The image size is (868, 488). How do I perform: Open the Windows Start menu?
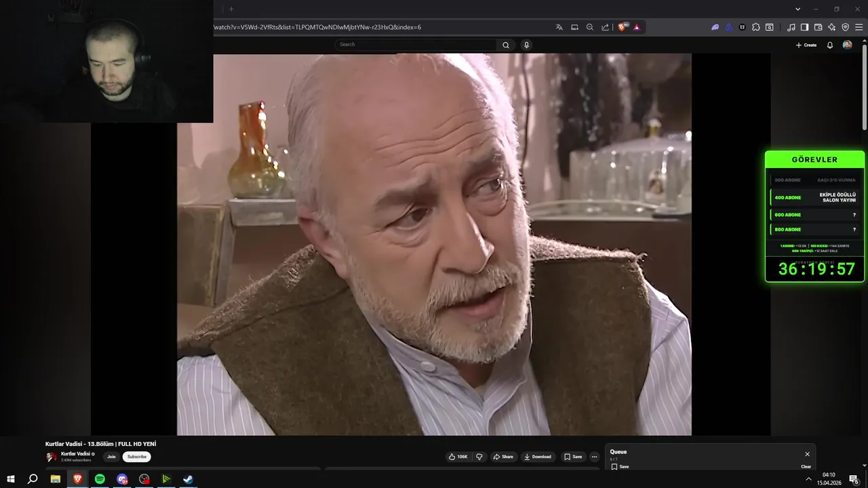click(11, 479)
